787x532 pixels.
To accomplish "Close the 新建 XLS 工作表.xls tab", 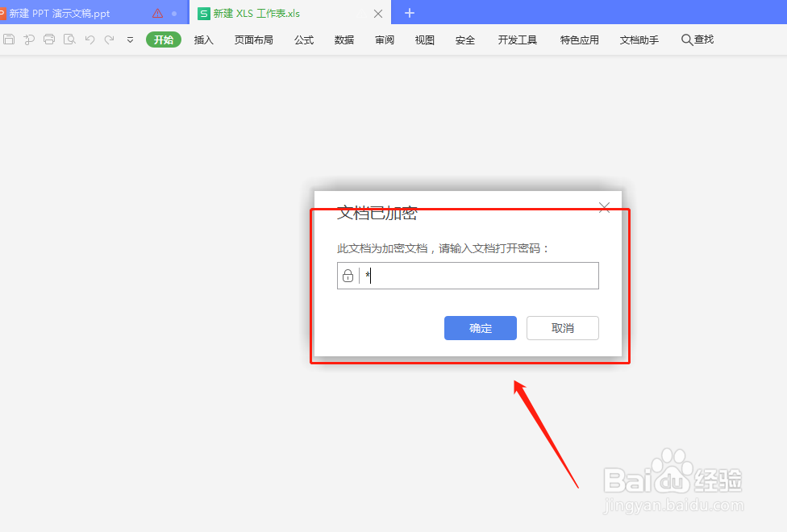I will point(378,14).
